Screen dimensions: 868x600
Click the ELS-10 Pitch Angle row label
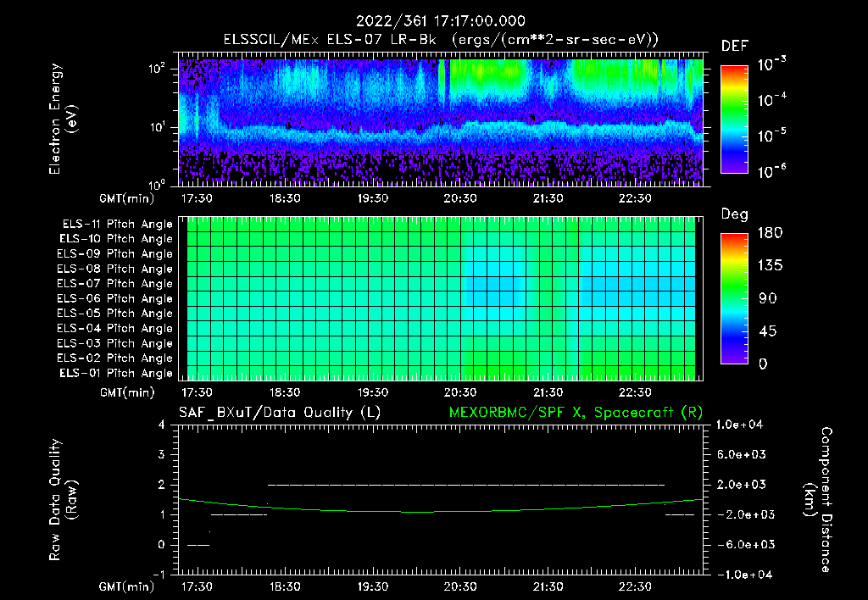116,239
